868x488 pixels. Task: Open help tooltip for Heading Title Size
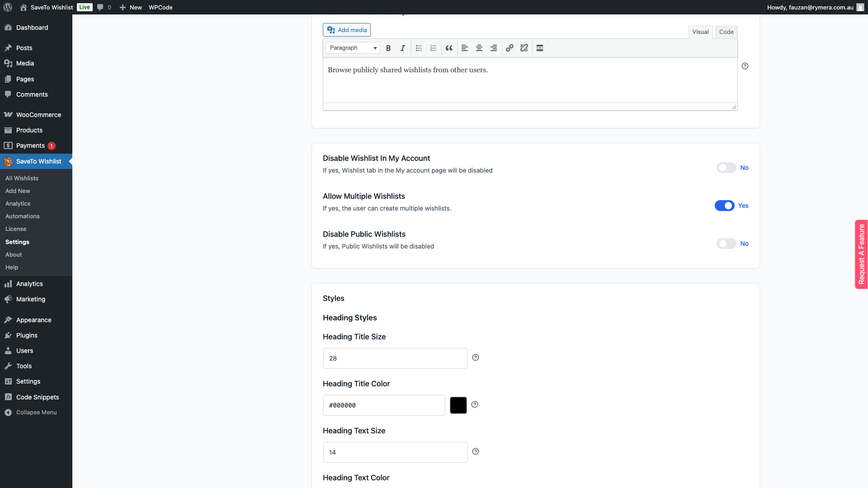click(x=476, y=357)
